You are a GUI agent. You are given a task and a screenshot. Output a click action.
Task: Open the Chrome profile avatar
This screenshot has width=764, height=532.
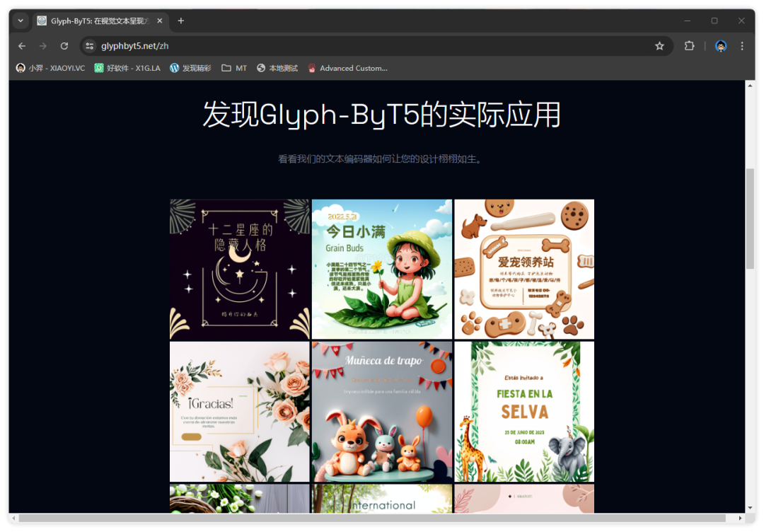721,46
